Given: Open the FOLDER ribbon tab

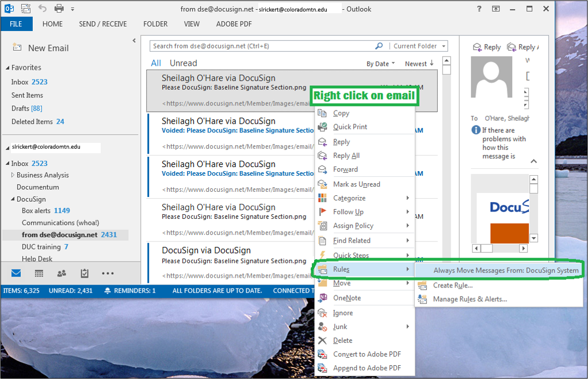Looking at the screenshot, I should [x=155, y=24].
